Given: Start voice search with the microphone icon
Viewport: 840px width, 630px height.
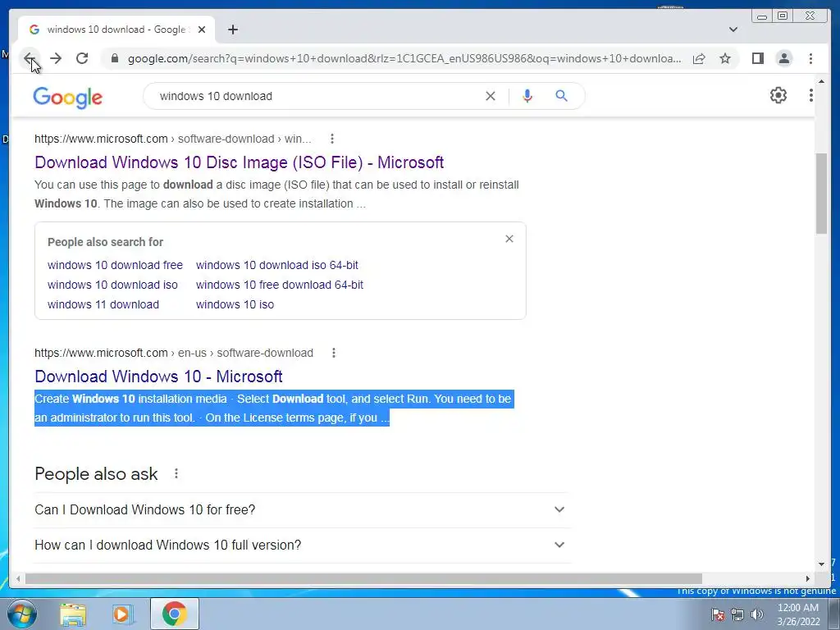Looking at the screenshot, I should (527, 96).
